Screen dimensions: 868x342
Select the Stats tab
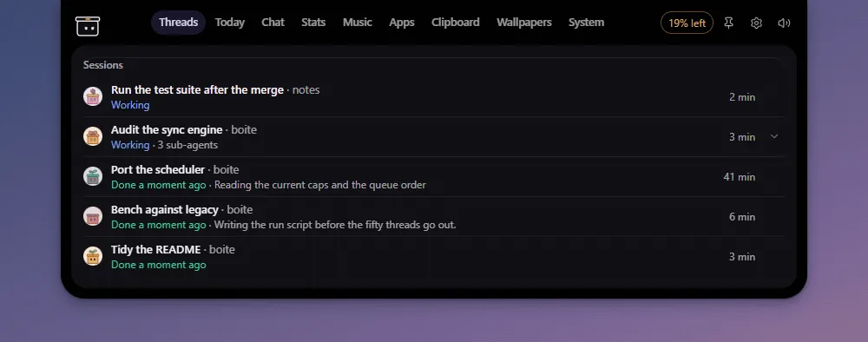313,23
